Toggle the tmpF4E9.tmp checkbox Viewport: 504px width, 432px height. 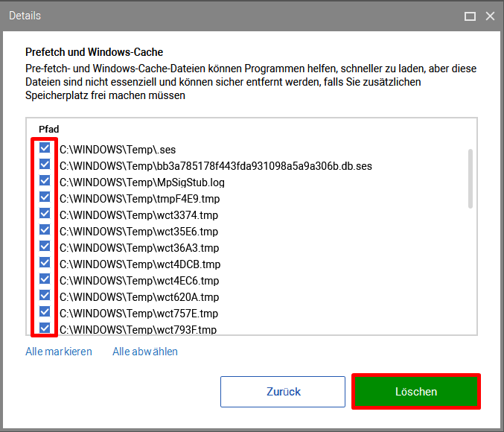[x=45, y=197]
